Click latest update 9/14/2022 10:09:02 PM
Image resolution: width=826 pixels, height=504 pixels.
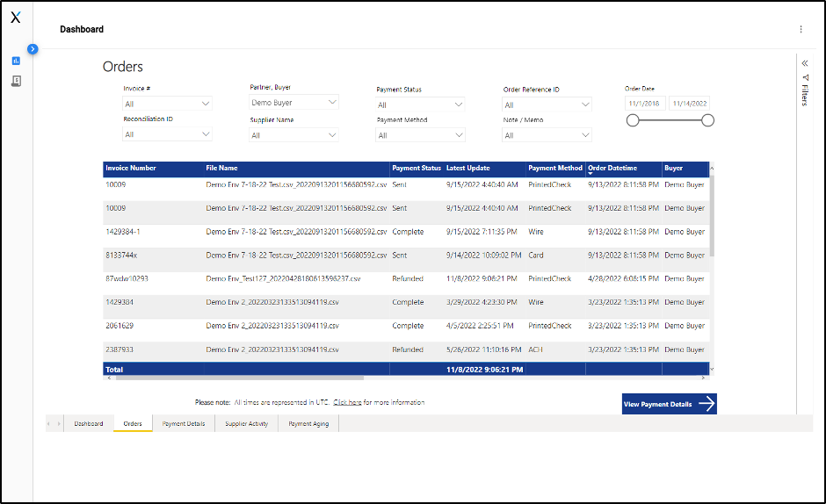point(483,255)
